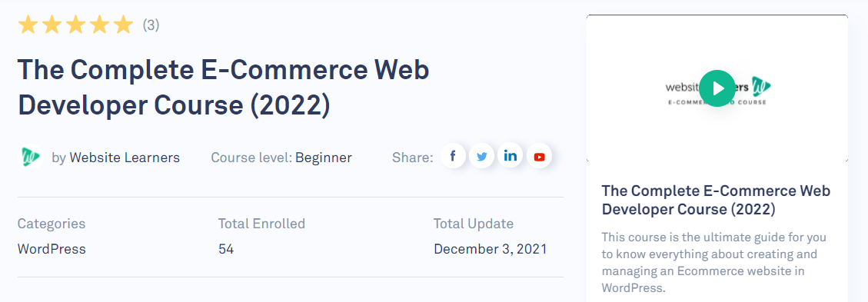Click the Website Learners avatar logo
Viewport: 868px width, 302px height.
click(31, 157)
